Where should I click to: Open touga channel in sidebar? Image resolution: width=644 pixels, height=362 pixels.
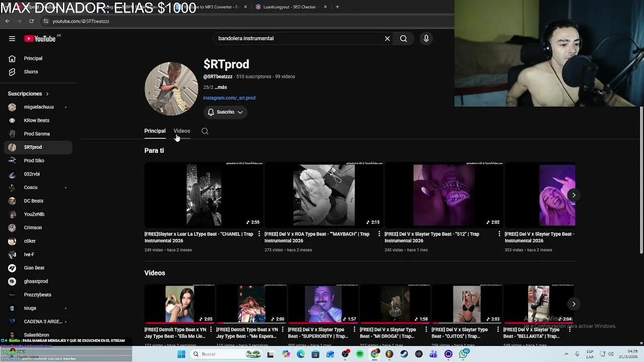coord(38,308)
